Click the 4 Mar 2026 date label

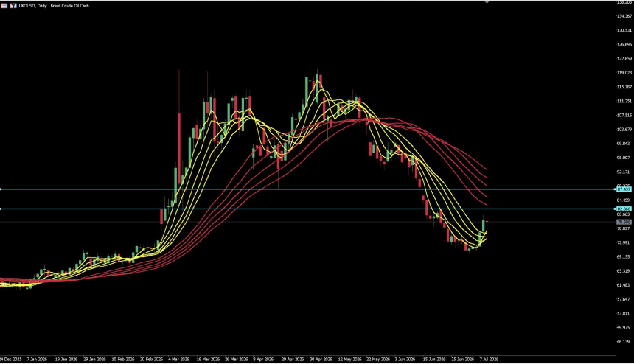coord(178,359)
